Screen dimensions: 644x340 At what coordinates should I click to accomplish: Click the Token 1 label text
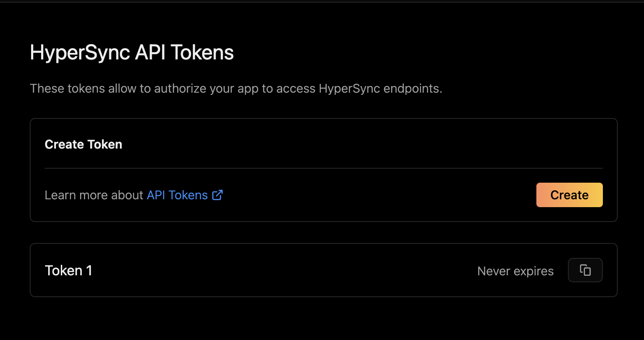coord(68,270)
